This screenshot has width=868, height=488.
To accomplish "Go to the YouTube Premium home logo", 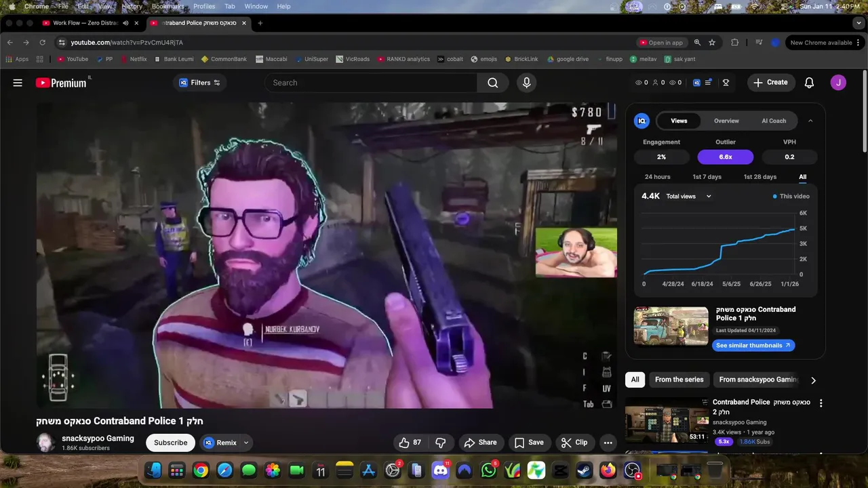I will (61, 83).
